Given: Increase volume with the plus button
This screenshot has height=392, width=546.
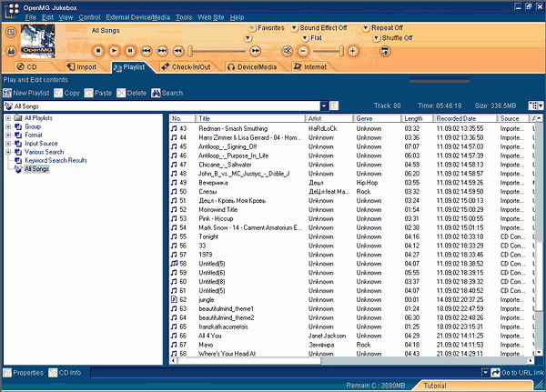Looking at the screenshot, I should coord(353,51).
